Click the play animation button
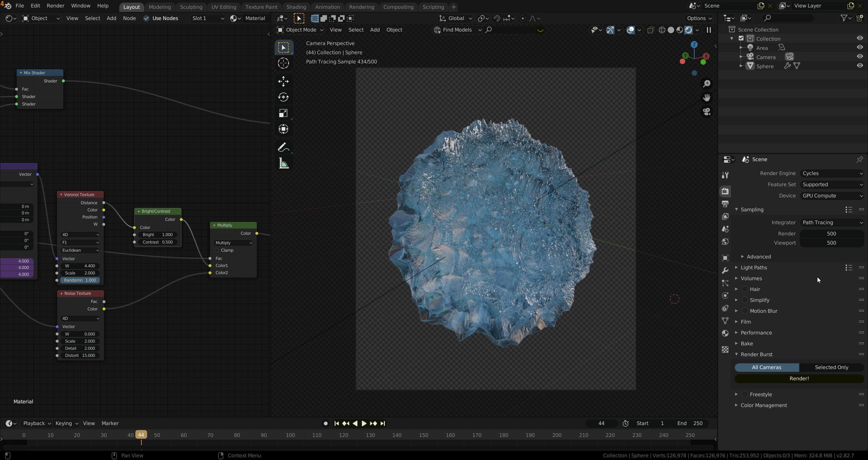 [x=364, y=423]
